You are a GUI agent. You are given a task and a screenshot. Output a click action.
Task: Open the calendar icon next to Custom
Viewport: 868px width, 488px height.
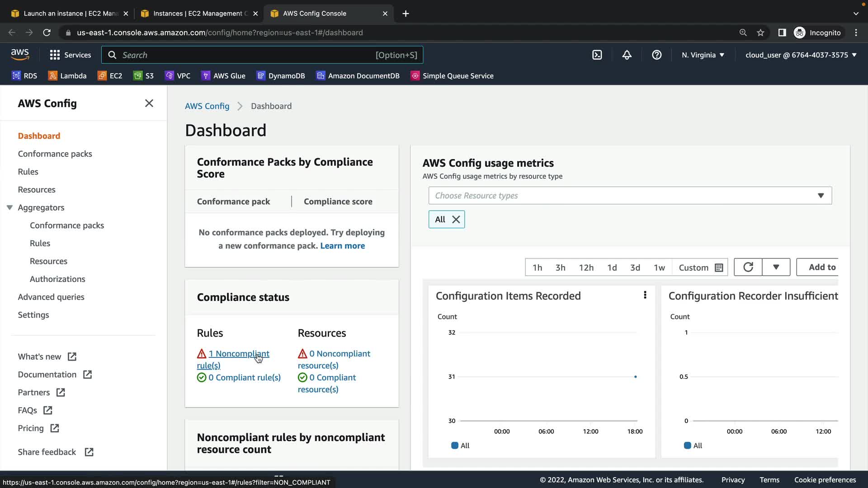[719, 268]
